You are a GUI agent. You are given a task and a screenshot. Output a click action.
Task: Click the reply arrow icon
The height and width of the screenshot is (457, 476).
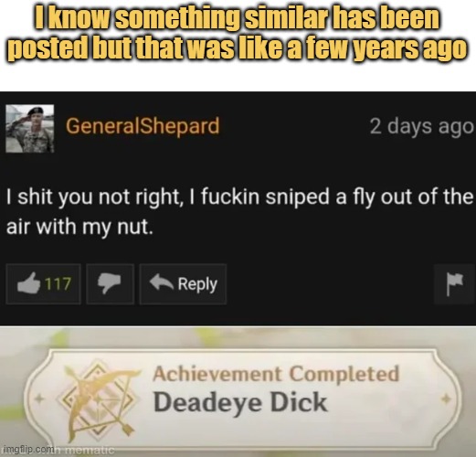click(162, 282)
